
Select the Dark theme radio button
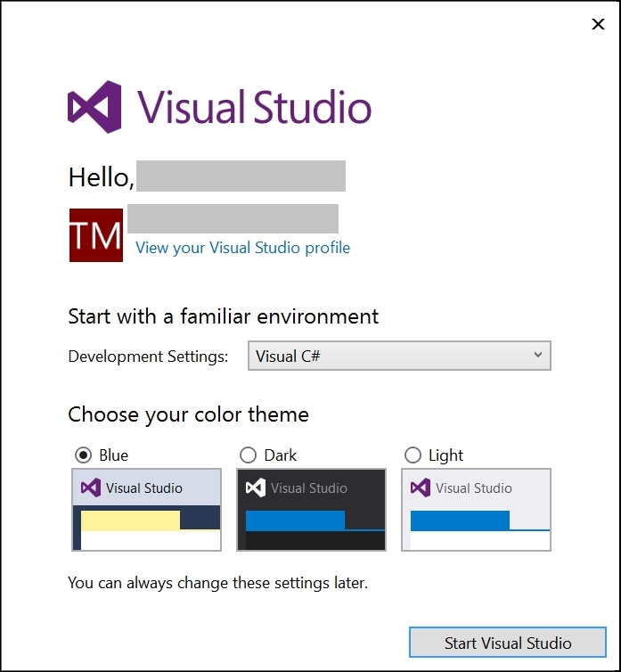point(249,455)
